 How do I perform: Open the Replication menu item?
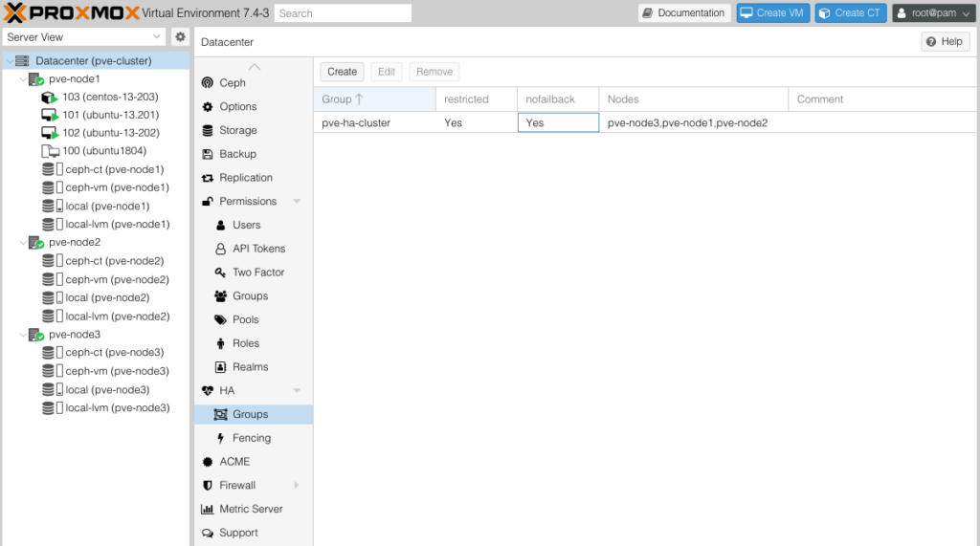pos(254,178)
